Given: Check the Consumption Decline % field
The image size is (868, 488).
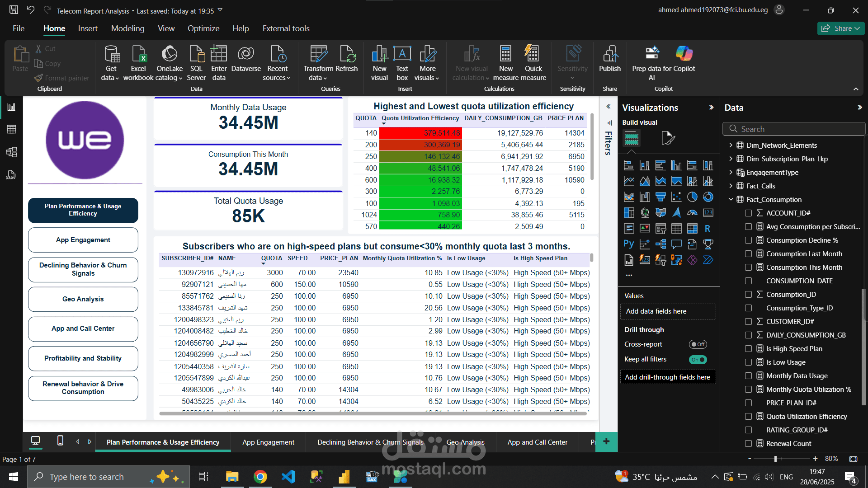Looking at the screenshot, I should pos(748,240).
